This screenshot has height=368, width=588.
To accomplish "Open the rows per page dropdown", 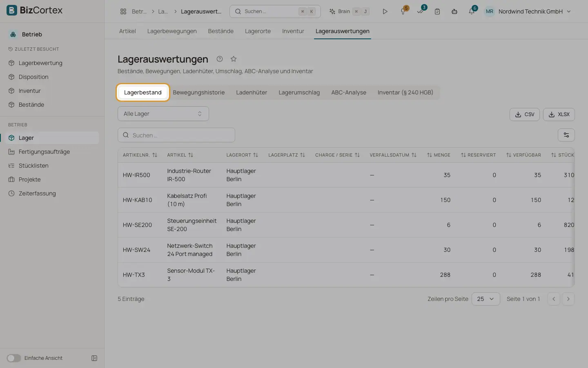I will pyautogui.click(x=486, y=299).
